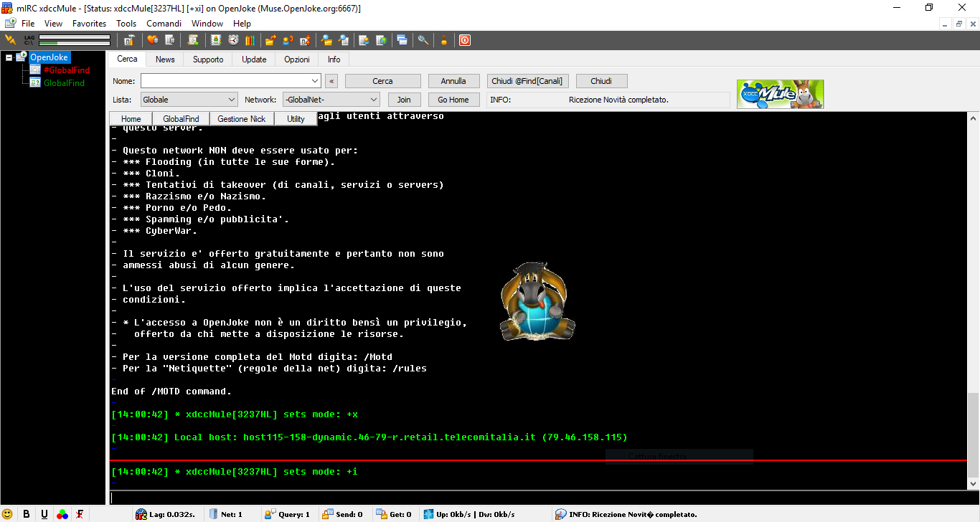Click the DCC send folder icon
980x522 pixels.
(270, 40)
